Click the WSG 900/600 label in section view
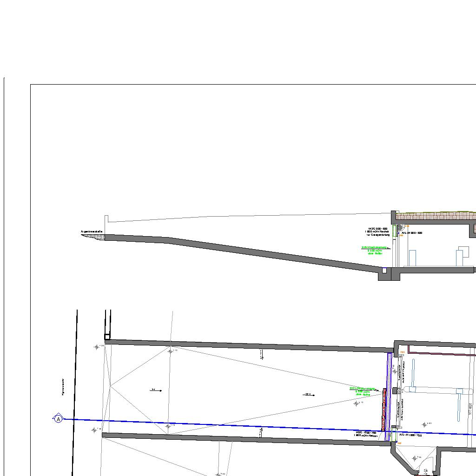Screen dimensions: 476x476 (378, 229)
